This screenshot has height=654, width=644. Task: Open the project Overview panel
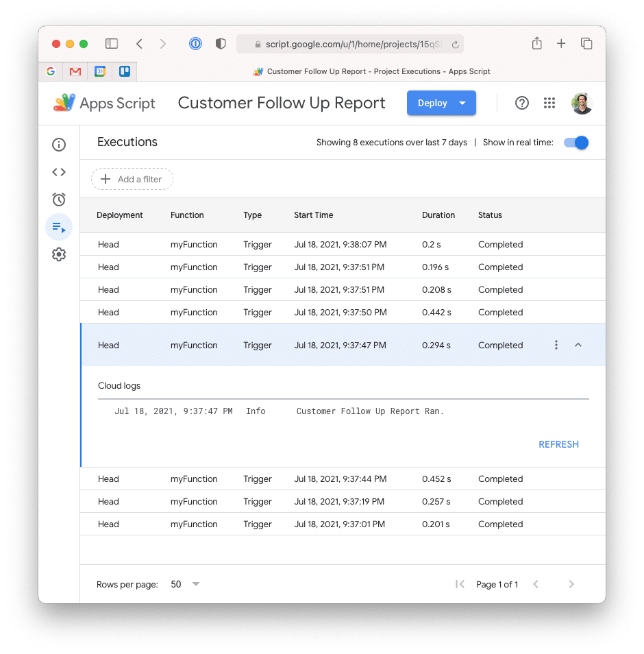[x=58, y=145]
